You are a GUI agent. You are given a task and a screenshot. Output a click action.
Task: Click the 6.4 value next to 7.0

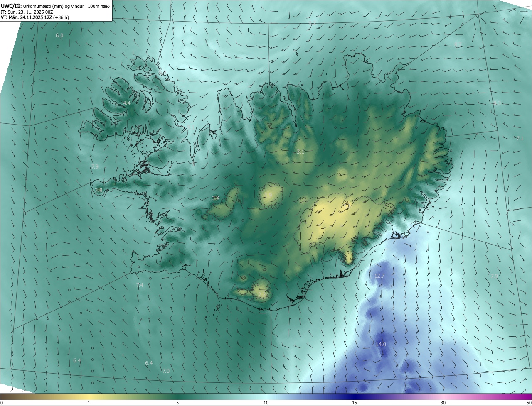pos(149,363)
